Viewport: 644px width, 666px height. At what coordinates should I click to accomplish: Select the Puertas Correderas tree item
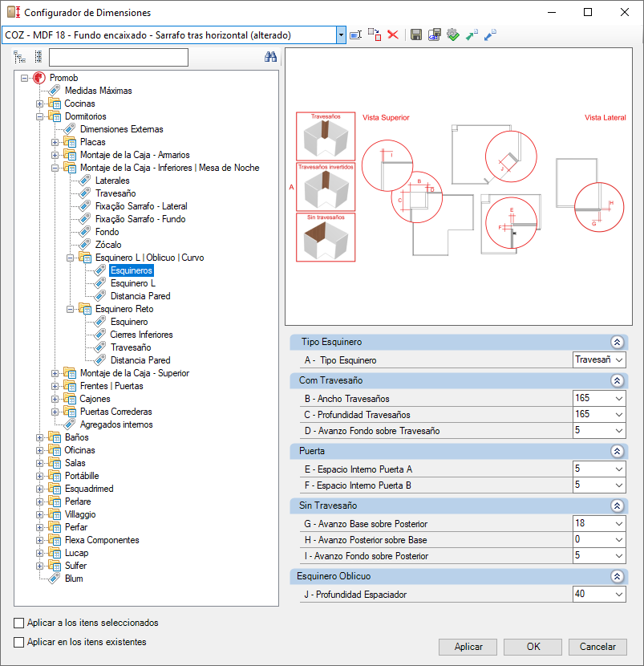coord(116,412)
